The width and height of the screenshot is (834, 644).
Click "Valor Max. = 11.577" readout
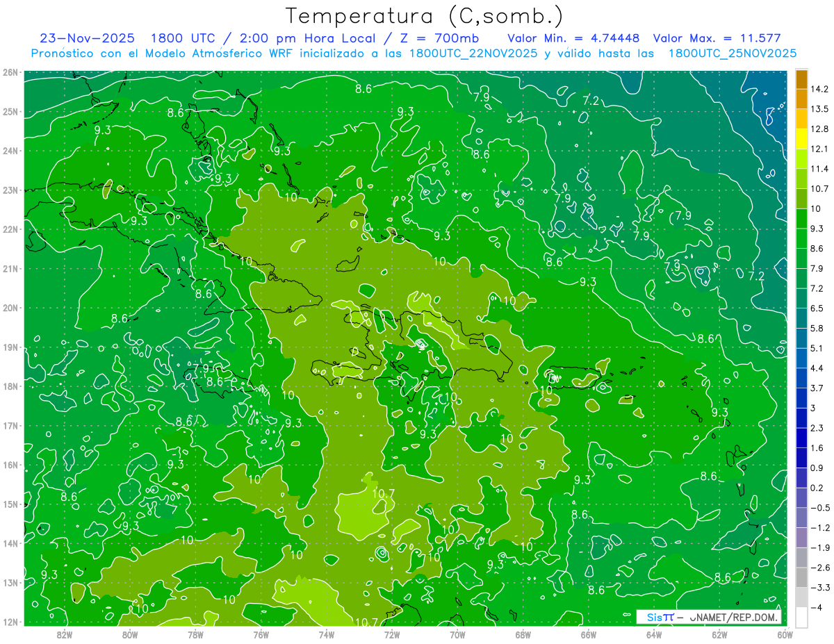tap(717, 38)
